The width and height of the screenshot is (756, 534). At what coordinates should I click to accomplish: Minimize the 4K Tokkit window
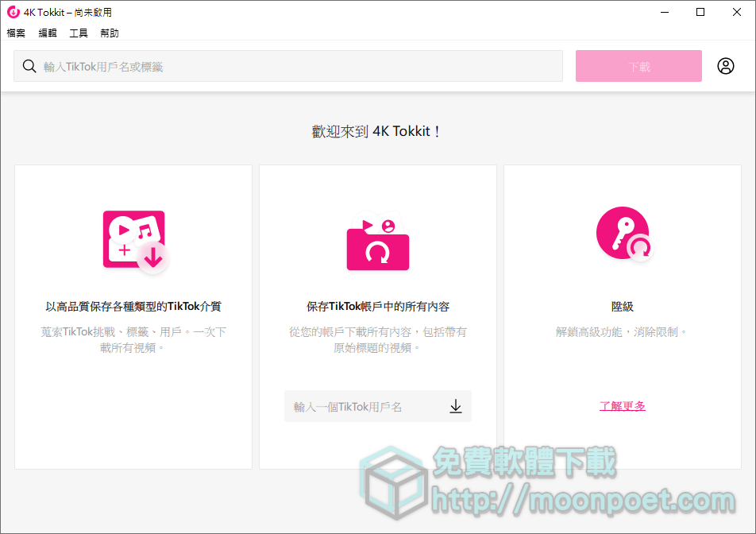[x=664, y=12]
